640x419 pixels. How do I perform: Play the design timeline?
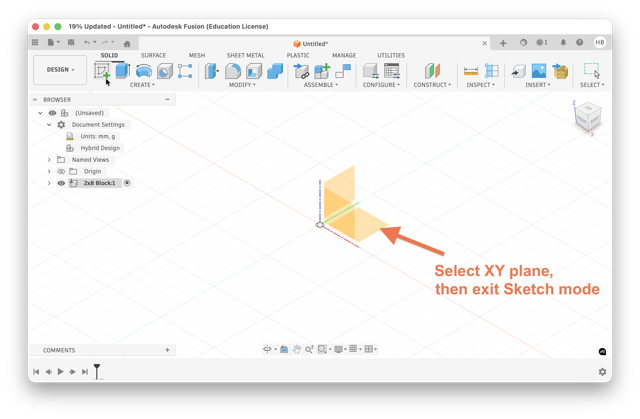click(60, 372)
